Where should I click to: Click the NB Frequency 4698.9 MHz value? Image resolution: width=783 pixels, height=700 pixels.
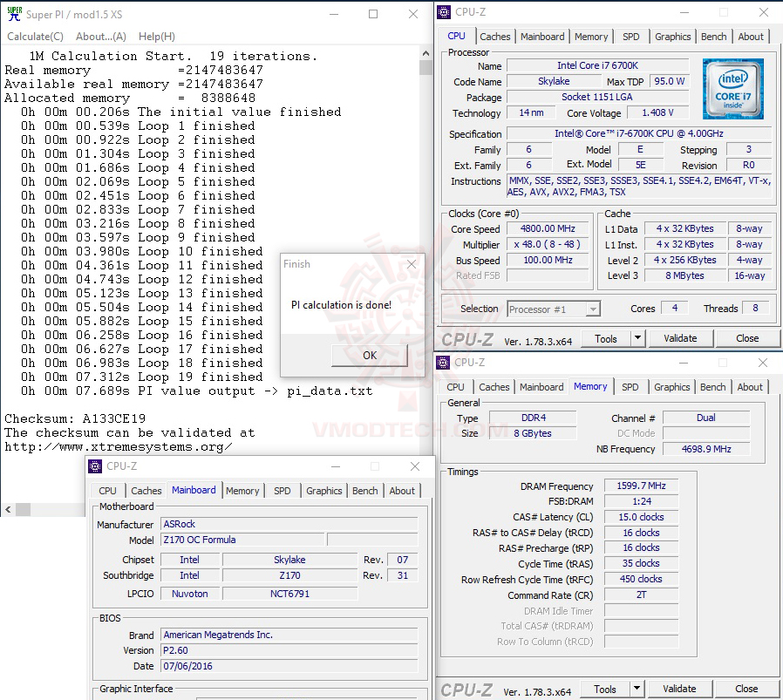point(706,449)
